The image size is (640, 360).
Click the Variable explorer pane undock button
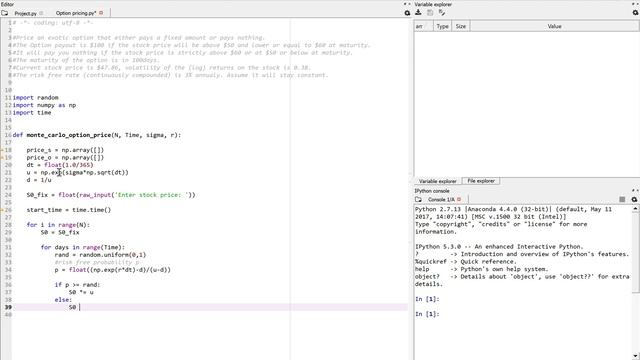pyautogui.click(x=633, y=4)
